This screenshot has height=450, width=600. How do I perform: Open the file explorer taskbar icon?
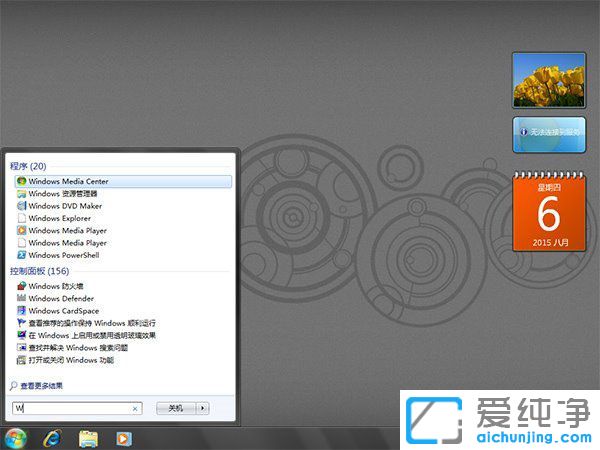[x=88, y=439]
